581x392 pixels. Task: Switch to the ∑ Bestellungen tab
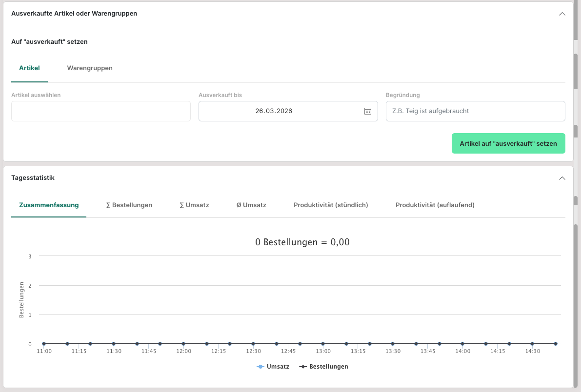click(129, 205)
